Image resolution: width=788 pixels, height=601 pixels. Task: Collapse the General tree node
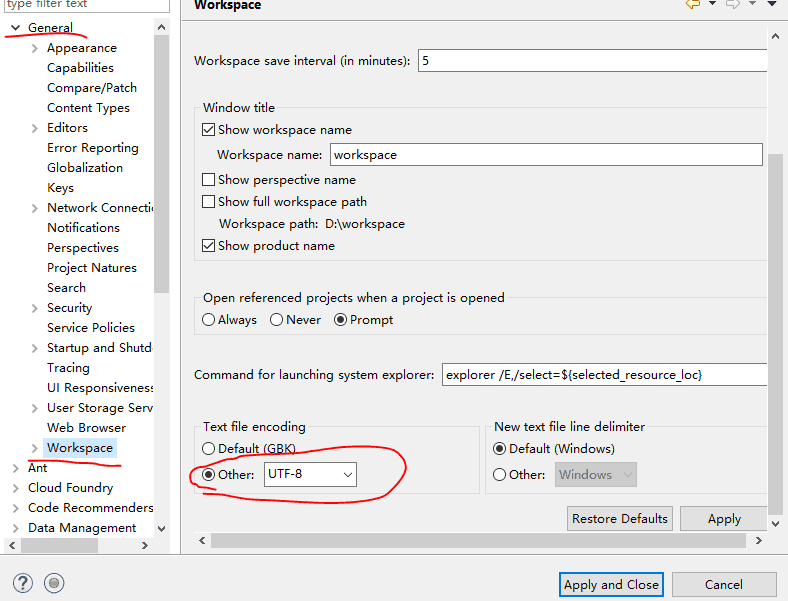click(16, 28)
